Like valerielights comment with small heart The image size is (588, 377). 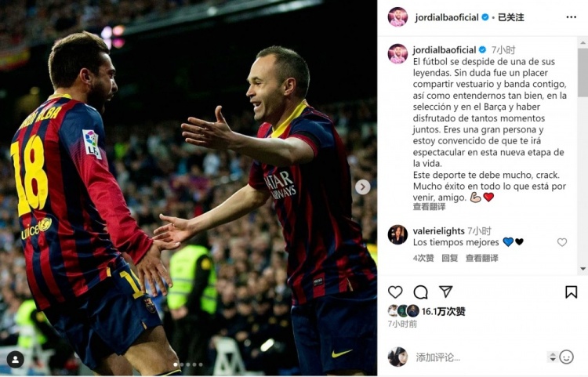pyautogui.click(x=562, y=242)
